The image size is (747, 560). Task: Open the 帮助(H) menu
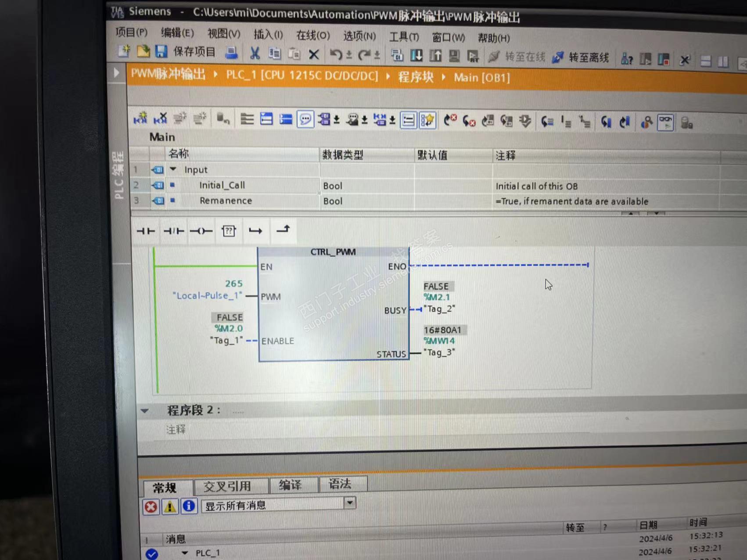coord(494,38)
